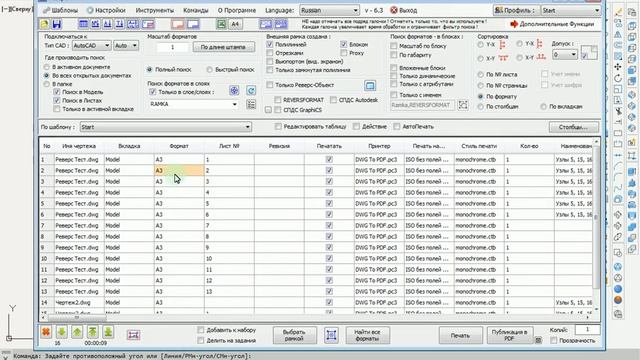This screenshot has width=640, height=360.
Task: Click the table layout icon after the save icon
Action: [83, 24]
